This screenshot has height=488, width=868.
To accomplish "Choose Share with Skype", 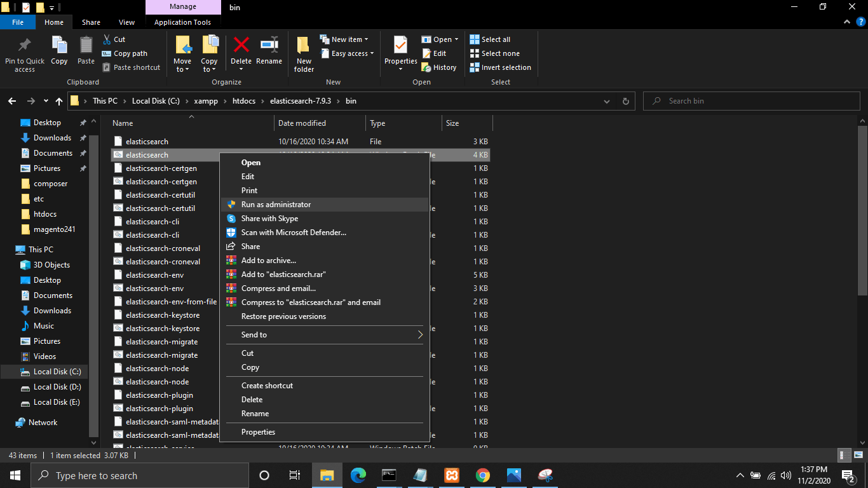I will (325, 219).
